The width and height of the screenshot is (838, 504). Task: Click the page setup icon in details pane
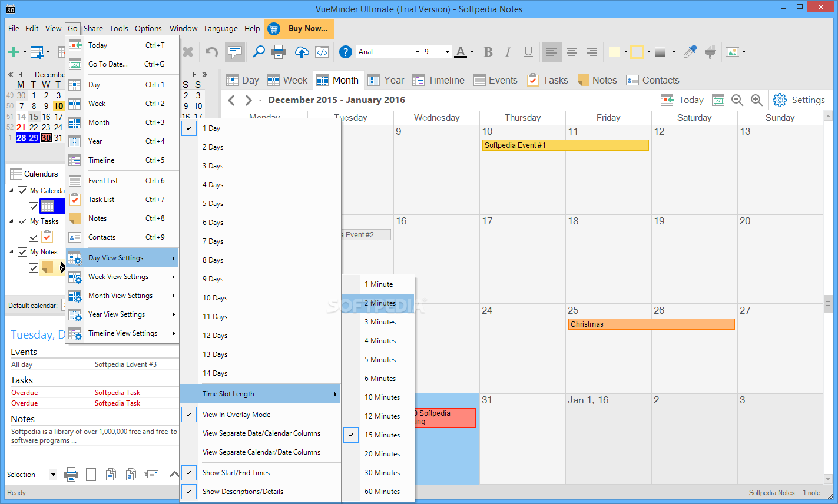[x=91, y=474]
